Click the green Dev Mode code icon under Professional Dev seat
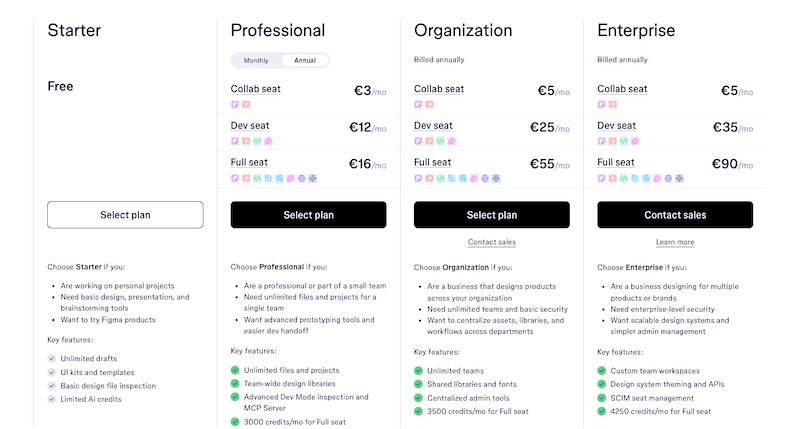Screen dimensions: 800x429 coord(257,141)
